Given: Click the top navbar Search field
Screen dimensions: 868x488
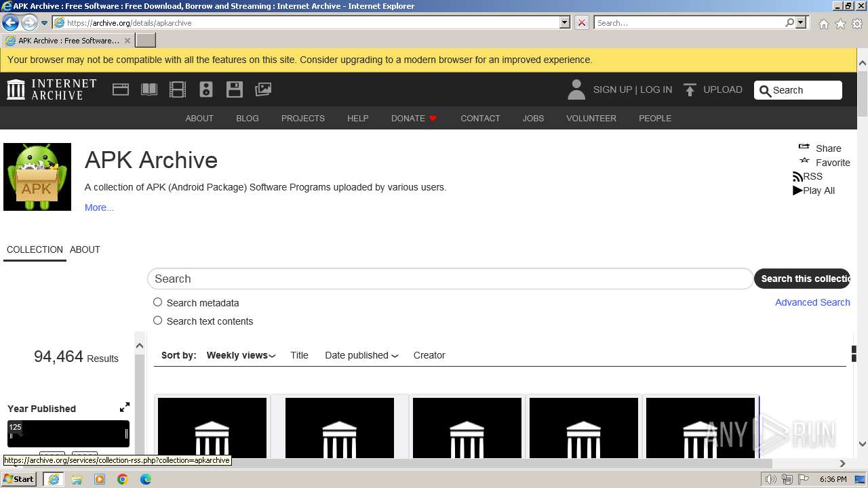Looking at the screenshot, I should pos(798,90).
